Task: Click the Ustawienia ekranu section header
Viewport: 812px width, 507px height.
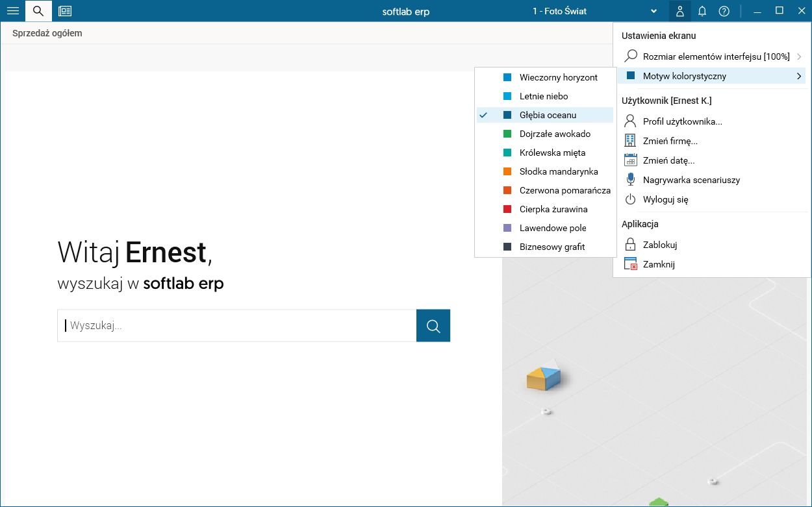Action: 659,36
